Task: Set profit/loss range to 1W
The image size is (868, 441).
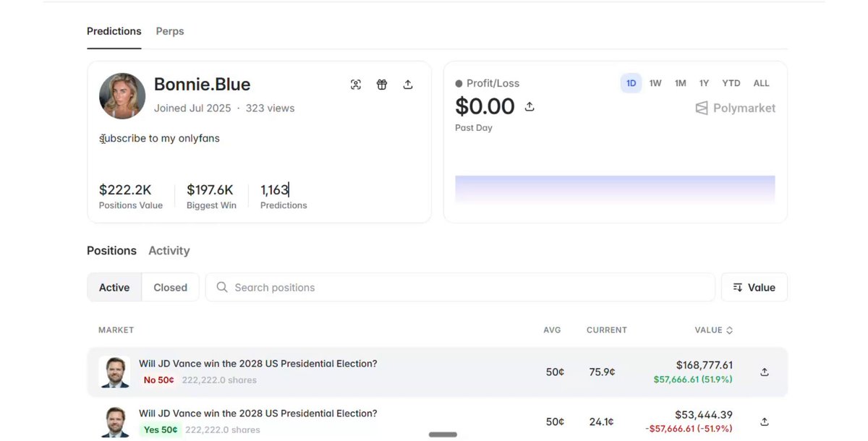Action: coord(655,83)
